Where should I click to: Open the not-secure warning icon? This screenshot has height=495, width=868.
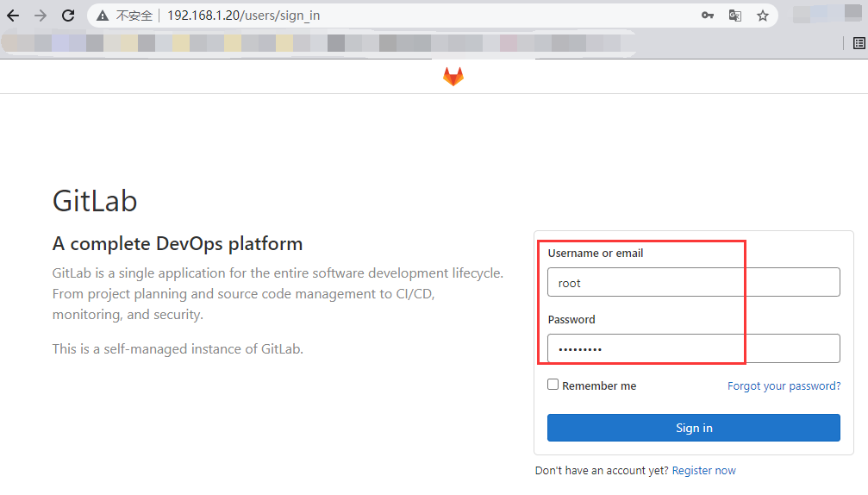click(103, 16)
